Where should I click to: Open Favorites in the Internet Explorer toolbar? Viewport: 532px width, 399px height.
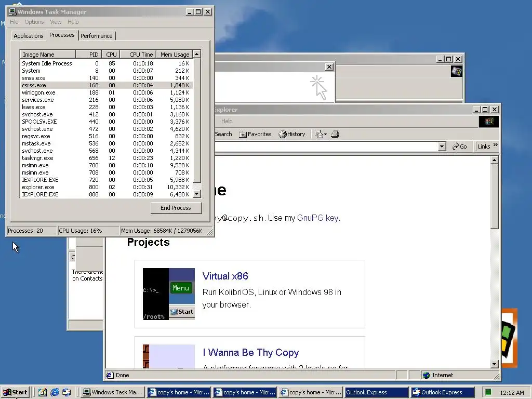click(255, 134)
